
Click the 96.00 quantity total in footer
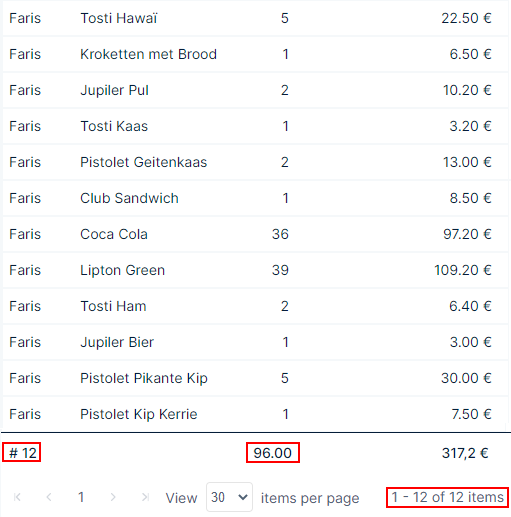click(x=273, y=453)
